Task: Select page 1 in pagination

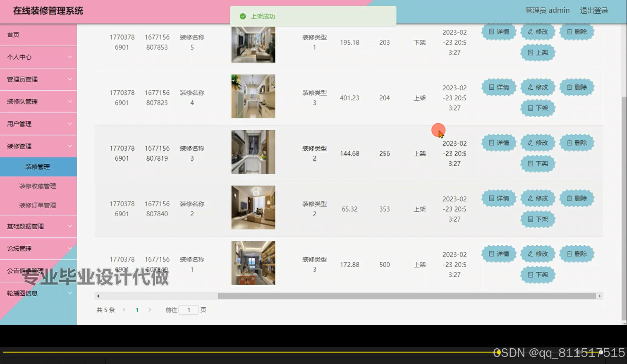Action: [x=137, y=309]
